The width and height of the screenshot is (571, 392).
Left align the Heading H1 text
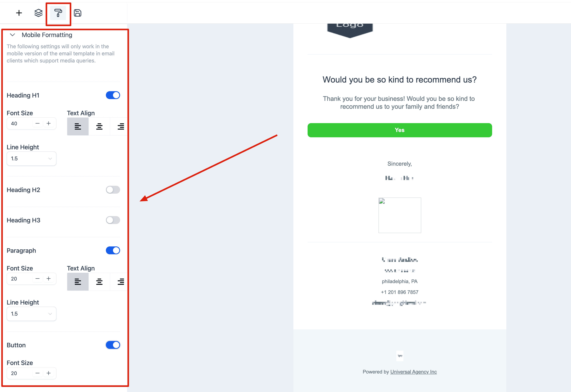coord(78,126)
